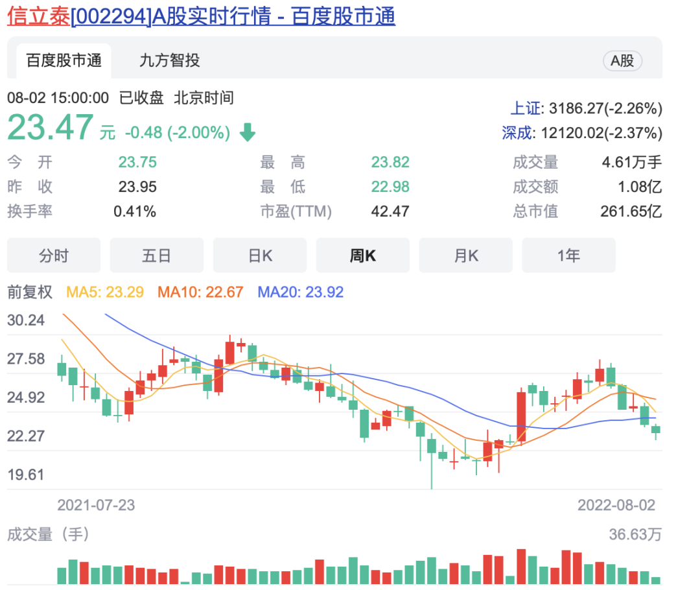Select the 1年 chart view
This screenshot has height=590, width=700.
(x=568, y=255)
